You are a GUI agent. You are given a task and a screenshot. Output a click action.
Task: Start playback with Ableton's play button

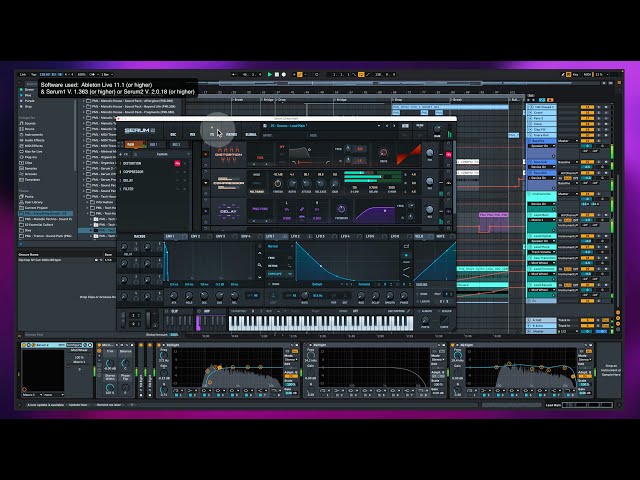point(269,75)
